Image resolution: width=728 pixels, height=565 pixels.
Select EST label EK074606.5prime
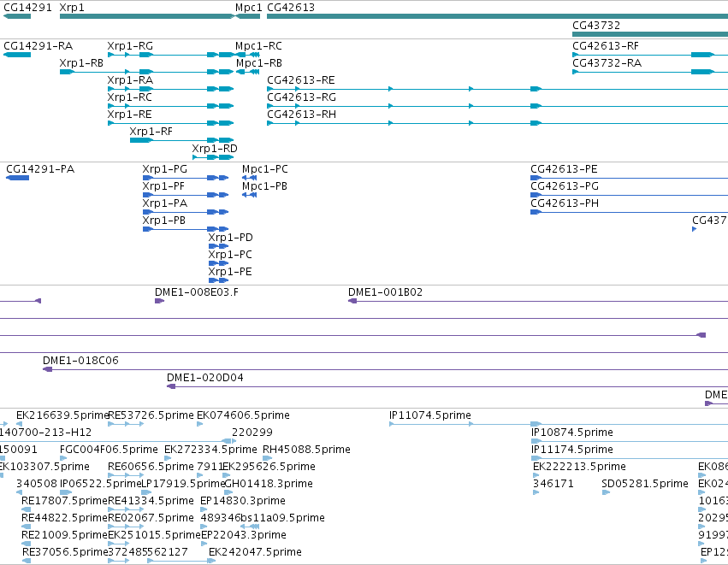243,415
